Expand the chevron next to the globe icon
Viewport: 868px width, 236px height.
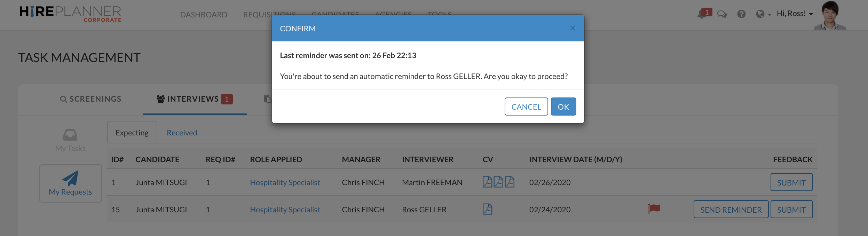(769, 15)
